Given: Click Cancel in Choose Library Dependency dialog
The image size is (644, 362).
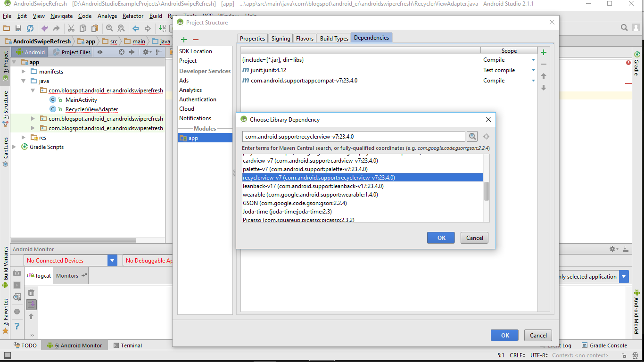Looking at the screenshot, I should coord(474,238).
